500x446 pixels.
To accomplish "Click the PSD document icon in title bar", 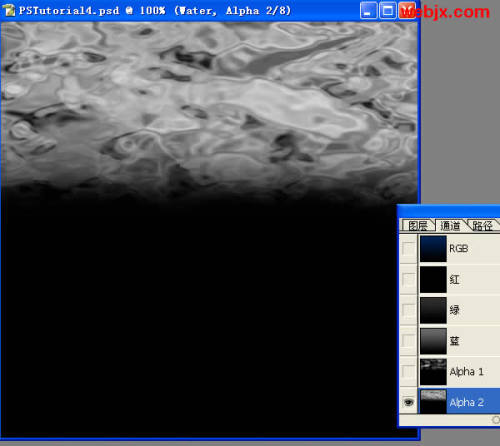I will 9,10.
